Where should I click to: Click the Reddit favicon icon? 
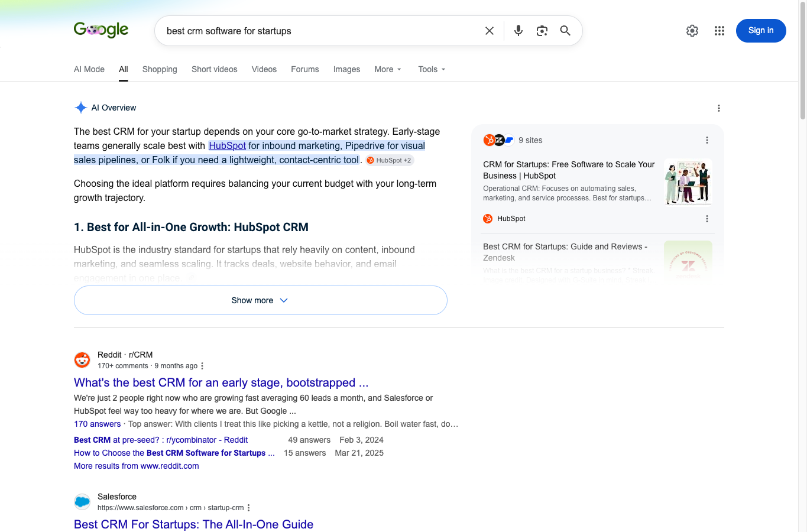point(82,359)
